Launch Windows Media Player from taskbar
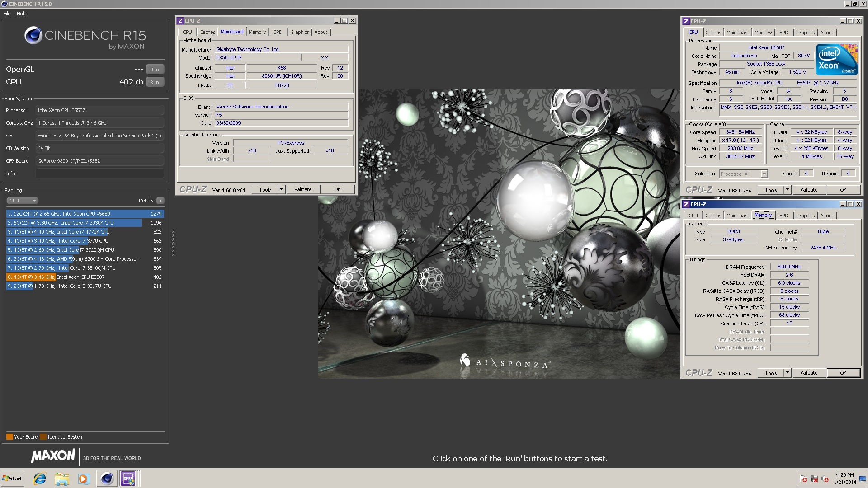868x488 pixels. point(84,479)
